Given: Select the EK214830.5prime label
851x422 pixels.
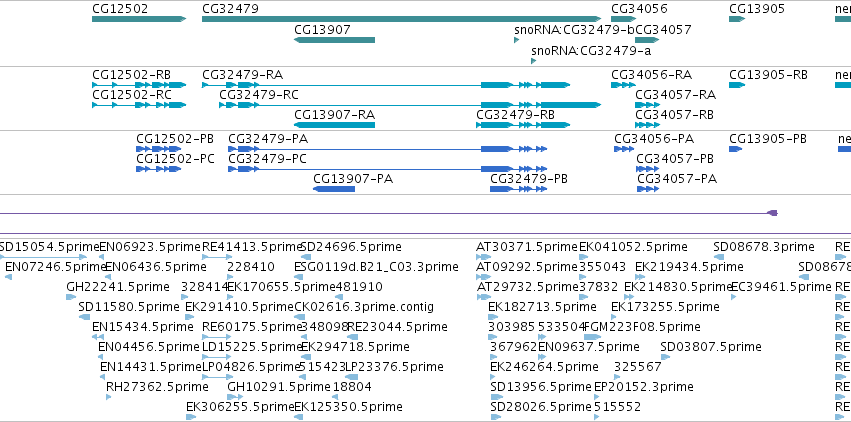Looking at the screenshot, I should tap(678, 286).
